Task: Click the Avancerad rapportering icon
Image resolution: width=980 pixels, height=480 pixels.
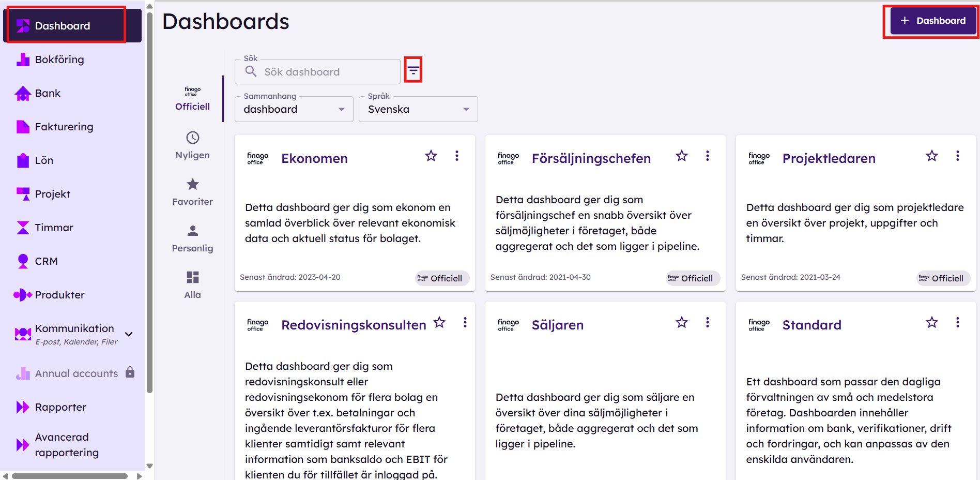Action: [x=23, y=445]
